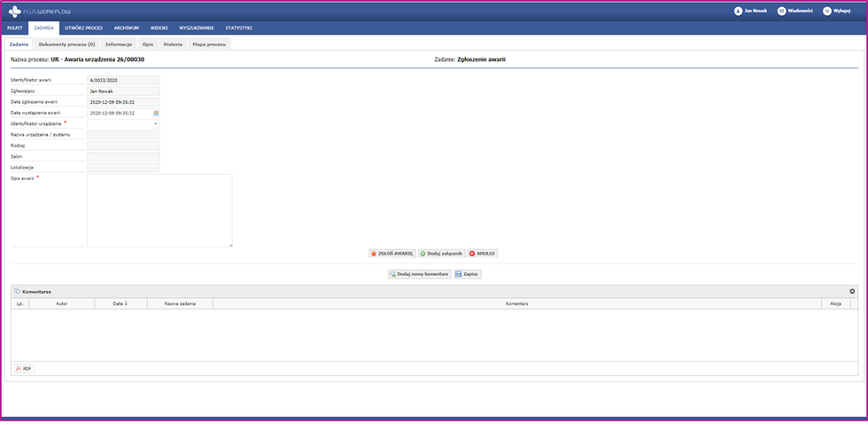The width and height of the screenshot is (868, 425).
Task: Cancel the process with the ANULUJ button
Action: click(482, 254)
